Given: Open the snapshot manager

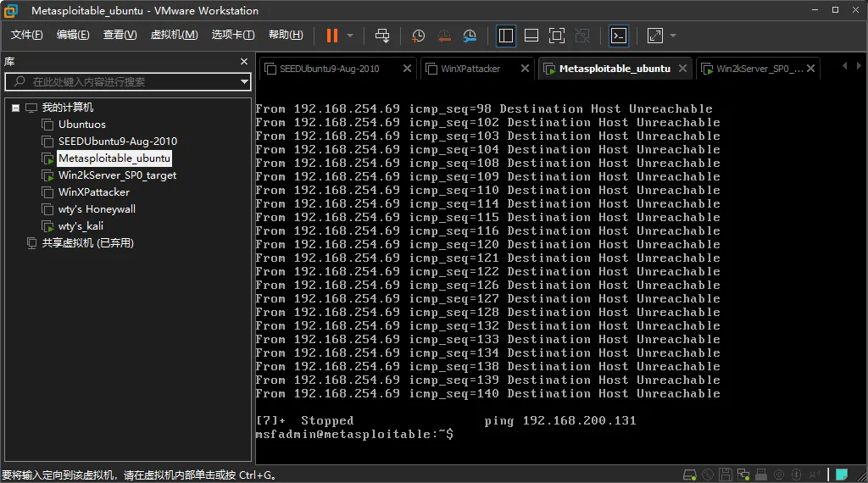Looking at the screenshot, I should (470, 36).
